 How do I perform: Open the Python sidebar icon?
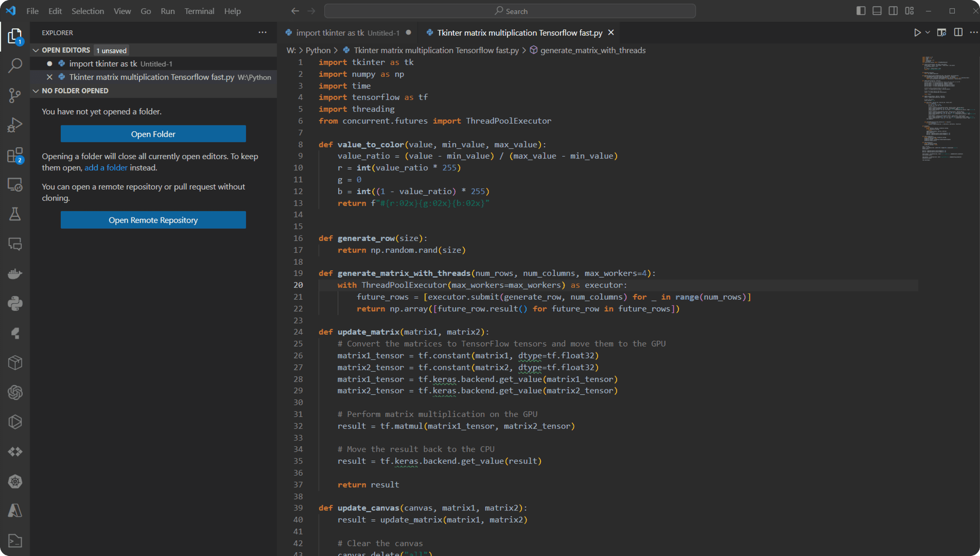point(15,304)
